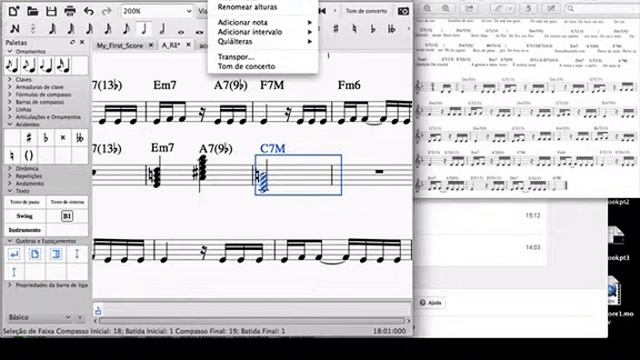Viewport: 640px width, 360px height.
Task: Open the Básico workspace dropdown
Action: click(40, 317)
